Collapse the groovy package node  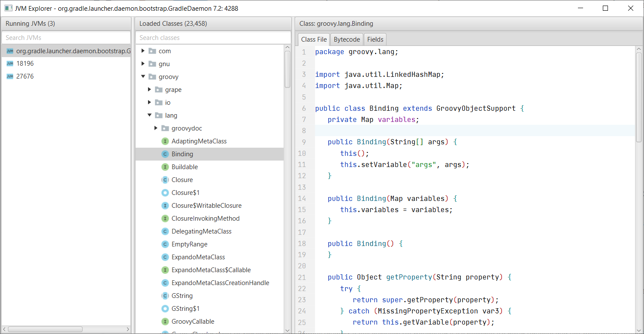click(143, 77)
